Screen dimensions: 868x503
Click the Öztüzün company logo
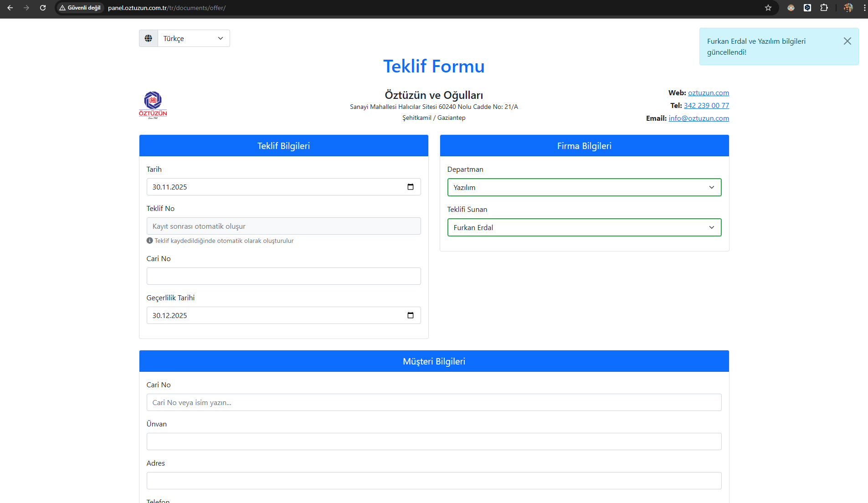153,105
